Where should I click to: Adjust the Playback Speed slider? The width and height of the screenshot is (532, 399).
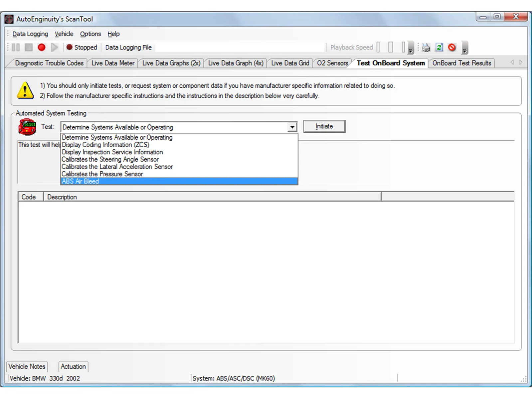[391, 48]
